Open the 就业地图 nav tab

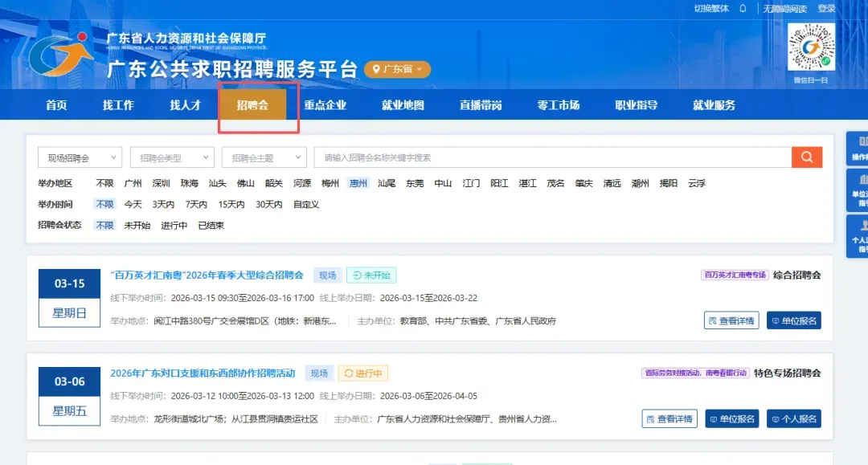pyautogui.click(x=403, y=105)
